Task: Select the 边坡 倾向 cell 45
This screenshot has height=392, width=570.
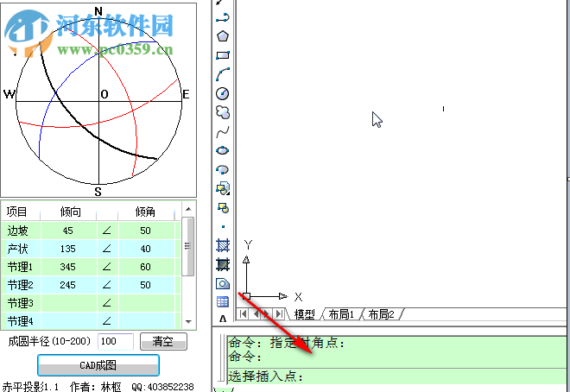Action: tap(68, 231)
